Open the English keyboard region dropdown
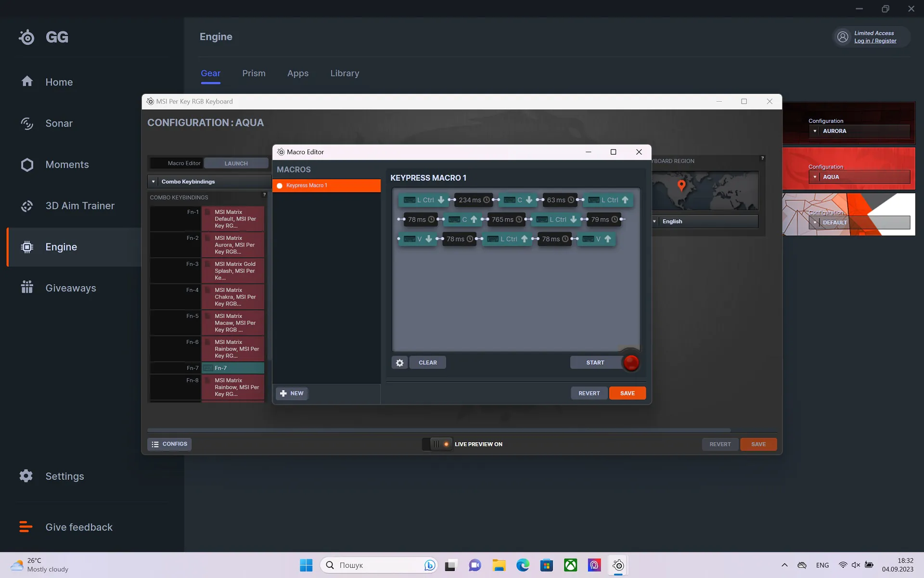Screen dimensions: 924x578 705,222
